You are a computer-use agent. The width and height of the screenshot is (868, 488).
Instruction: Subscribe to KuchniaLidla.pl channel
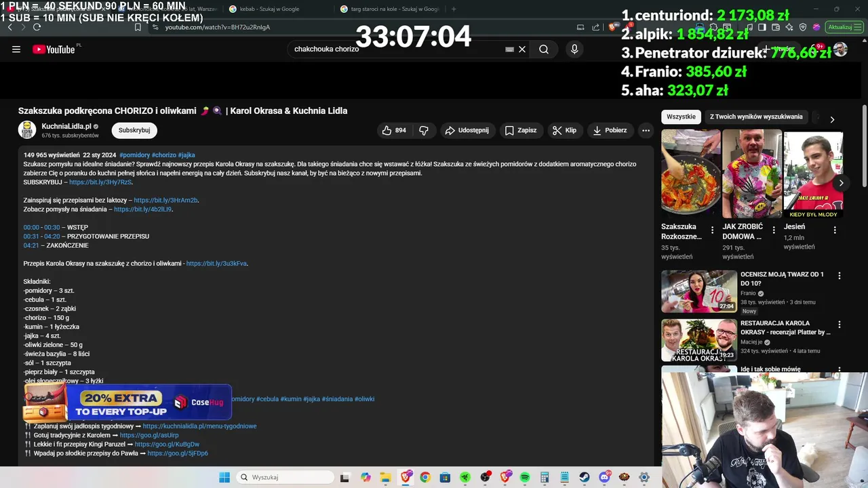point(134,130)
